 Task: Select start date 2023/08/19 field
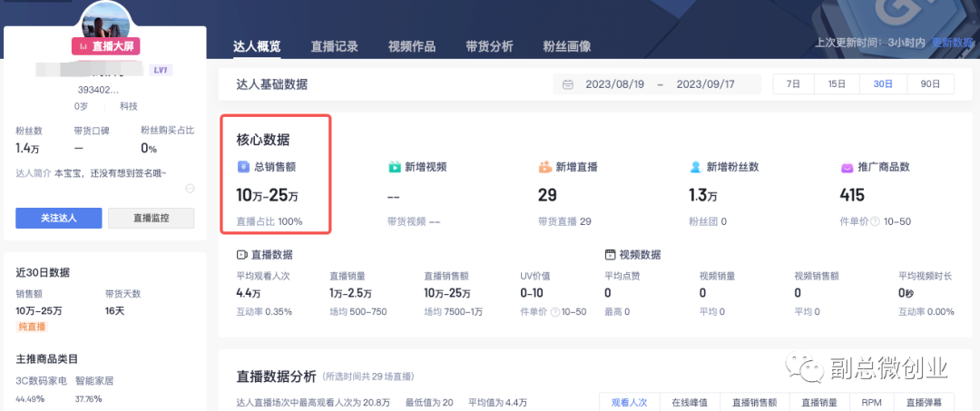click(615, 84)
